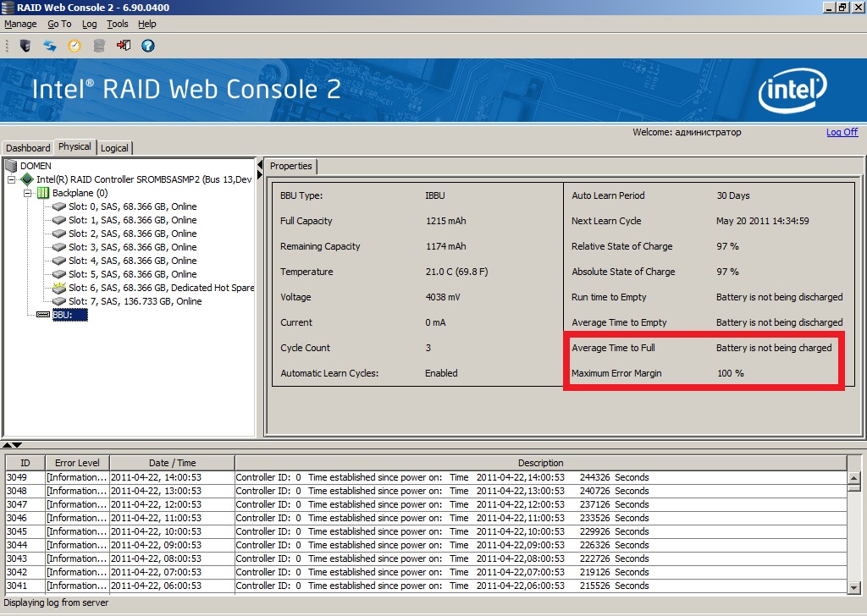The height and width of the screenshot is (616, 867).
Task: Switch to the Logical tab
Action: [114, 148]
